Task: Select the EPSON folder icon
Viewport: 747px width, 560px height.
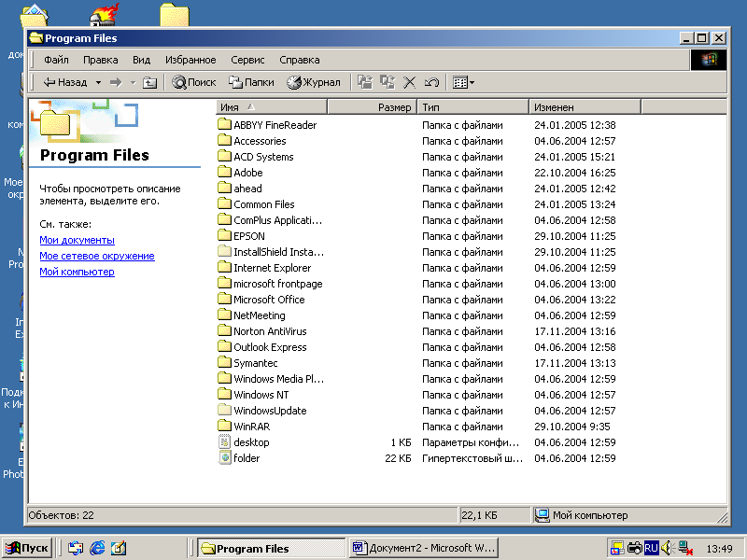Action: tap(224, 236)
